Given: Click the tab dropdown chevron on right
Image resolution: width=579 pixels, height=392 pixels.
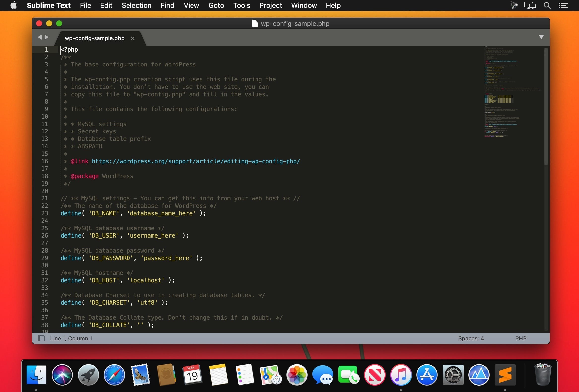Looking at the screenshot, I should point(541,37).
